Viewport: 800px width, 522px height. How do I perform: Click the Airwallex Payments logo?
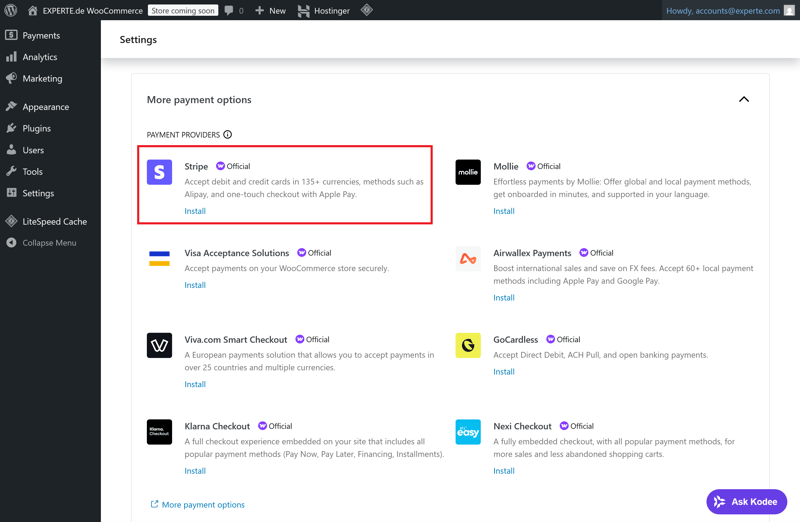468,259
